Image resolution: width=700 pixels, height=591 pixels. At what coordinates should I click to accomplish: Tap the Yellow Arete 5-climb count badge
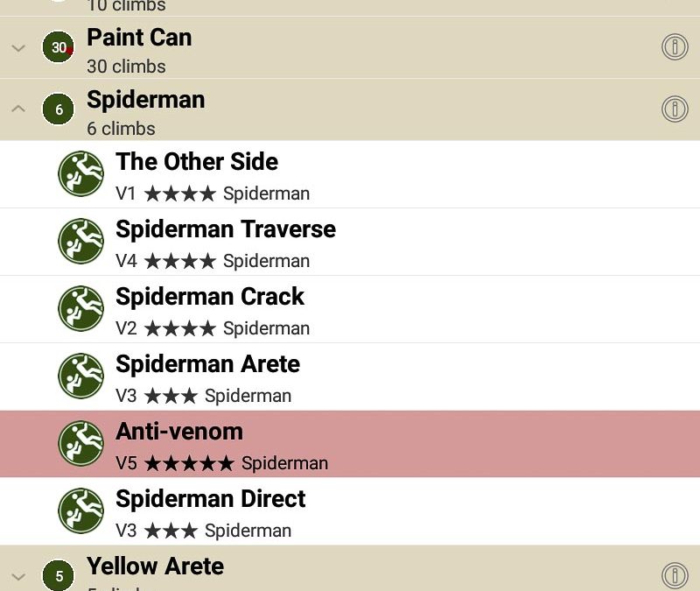tap(59, 576)
